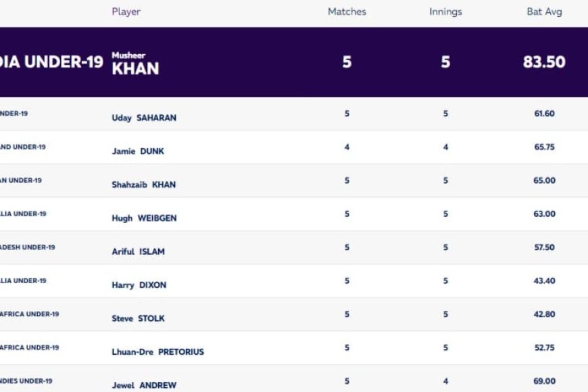Select Jamie Dunk's 65.75 average cell
The width and height of the screenshot is (588, 392).
tap(544, 147)
